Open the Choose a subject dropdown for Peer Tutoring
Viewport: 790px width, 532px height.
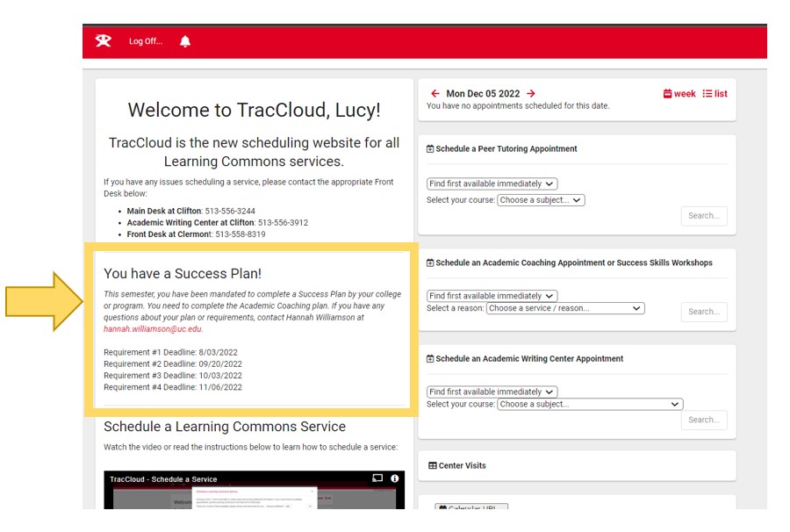pyautogui.click(x=540, y=199)
